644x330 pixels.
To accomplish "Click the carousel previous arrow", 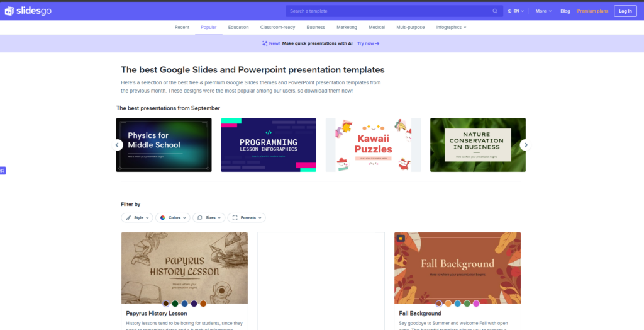I will (117, 145).
